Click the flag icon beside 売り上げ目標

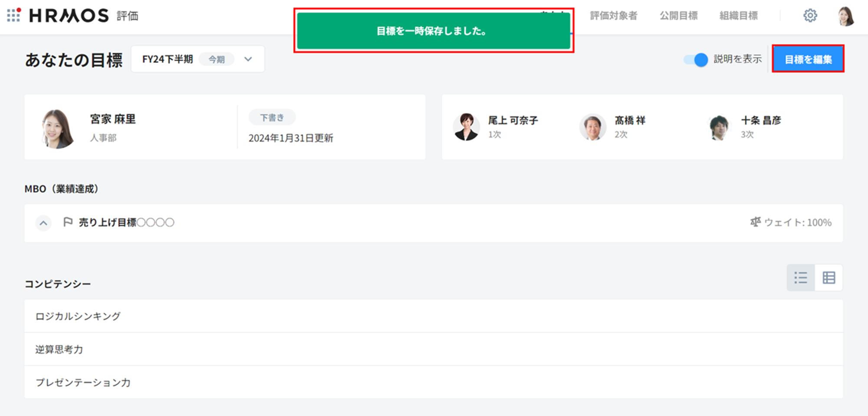click(x=68, y=223)
